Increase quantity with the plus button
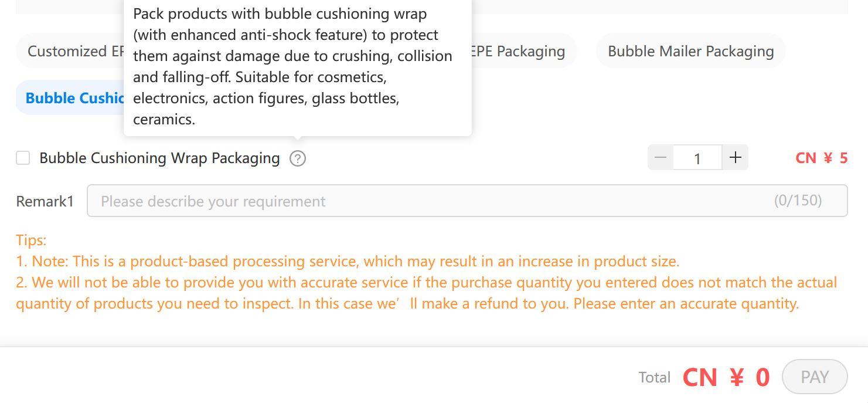 pyautogui.click(x=736, y=157)
